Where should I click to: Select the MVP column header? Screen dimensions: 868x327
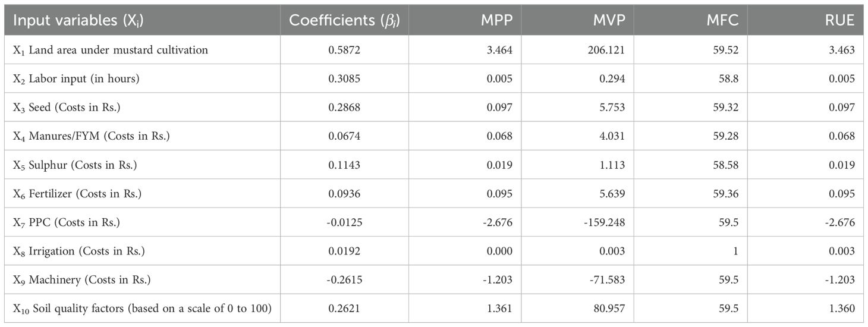click(609, 20)
